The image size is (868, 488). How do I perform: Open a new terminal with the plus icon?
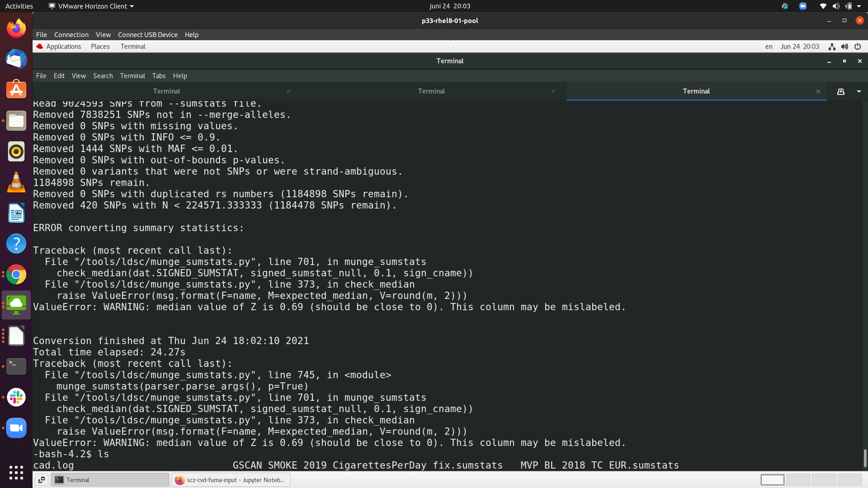[841, 91]
